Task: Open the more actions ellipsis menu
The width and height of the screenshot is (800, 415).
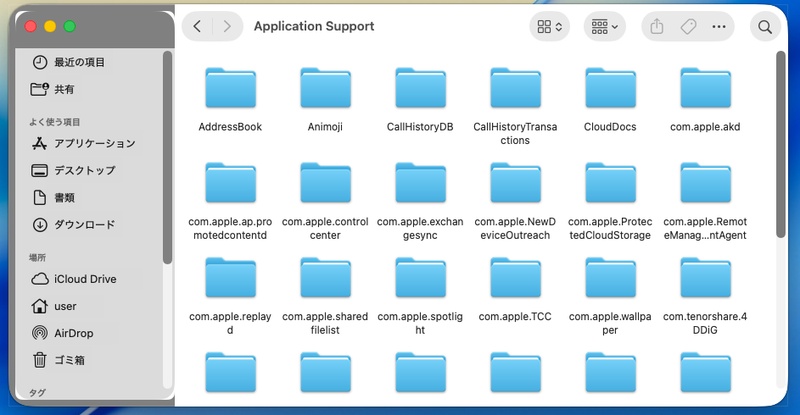Action: (719, 27)
